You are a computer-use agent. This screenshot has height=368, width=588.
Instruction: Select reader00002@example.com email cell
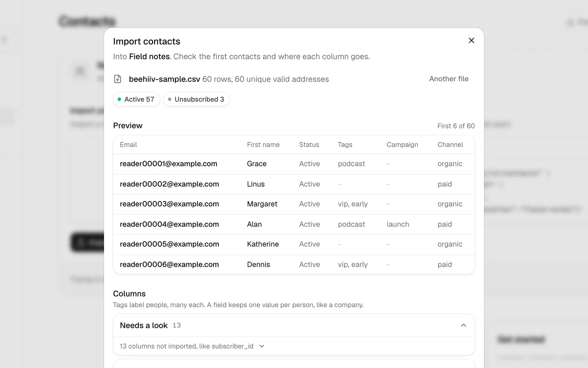(x=169, y=184)
